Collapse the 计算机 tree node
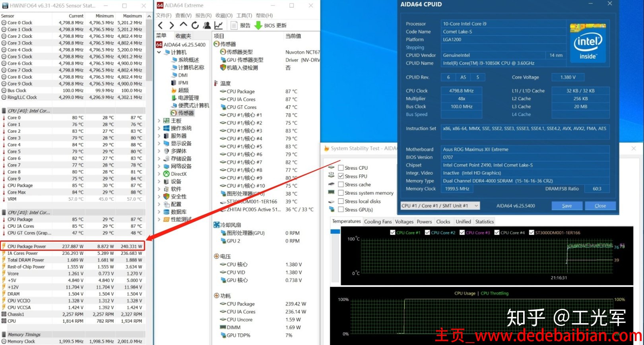 (159, 52)
